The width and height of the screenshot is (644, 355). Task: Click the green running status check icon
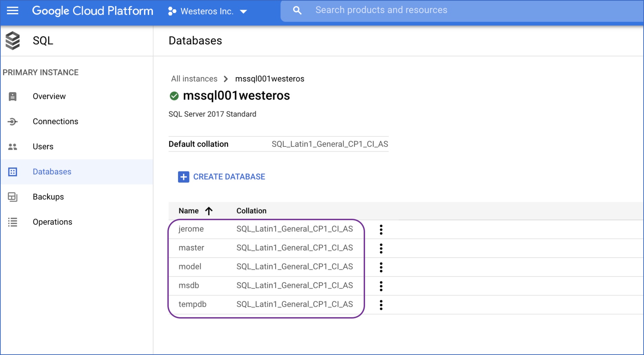coord(174,96)
